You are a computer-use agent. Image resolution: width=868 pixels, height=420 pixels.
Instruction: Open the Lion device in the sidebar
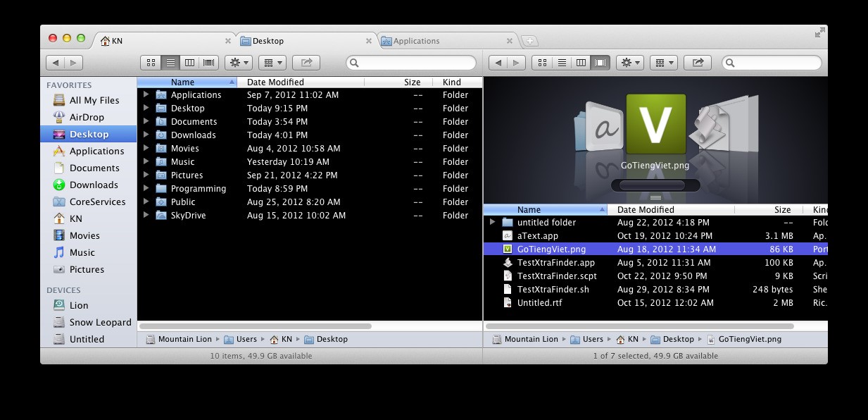click(x=80, y=305)
